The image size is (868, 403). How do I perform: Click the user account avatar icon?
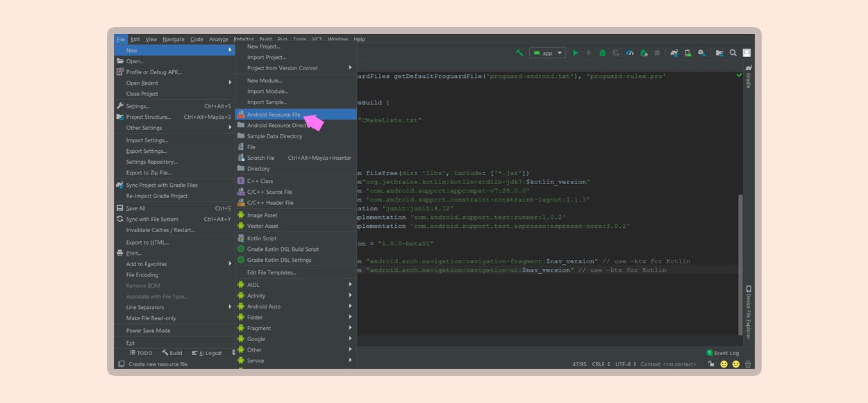click(746, 53)
